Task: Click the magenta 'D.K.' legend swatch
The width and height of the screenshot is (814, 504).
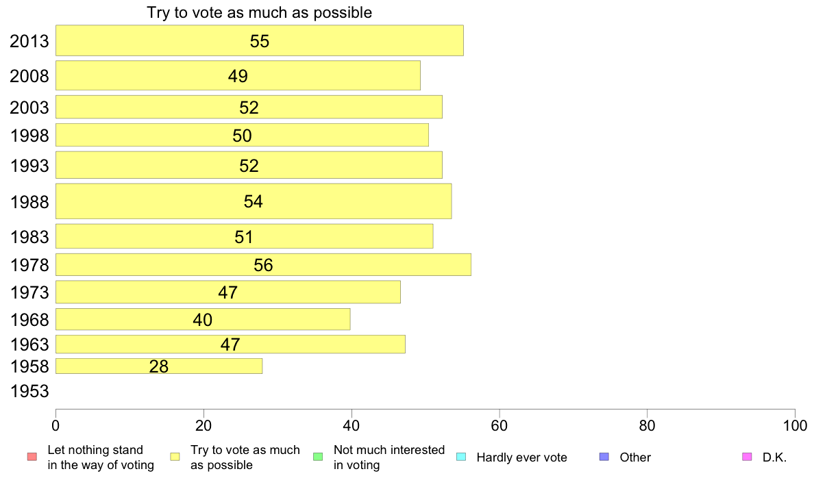Action: click(x=747, y=457)
